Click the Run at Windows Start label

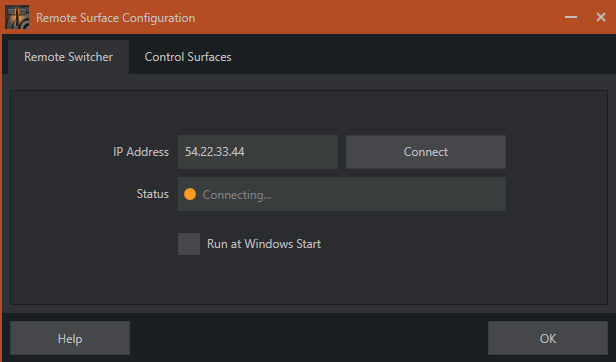click(x=264, y=244)
